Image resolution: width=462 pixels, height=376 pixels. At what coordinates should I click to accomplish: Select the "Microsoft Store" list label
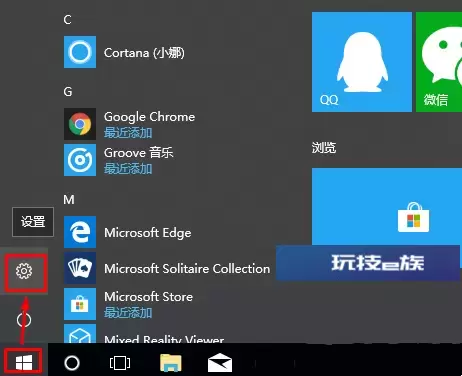point(148,297)
